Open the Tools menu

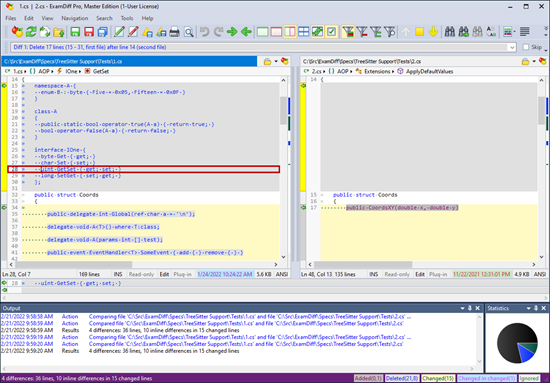coord(127,18)
